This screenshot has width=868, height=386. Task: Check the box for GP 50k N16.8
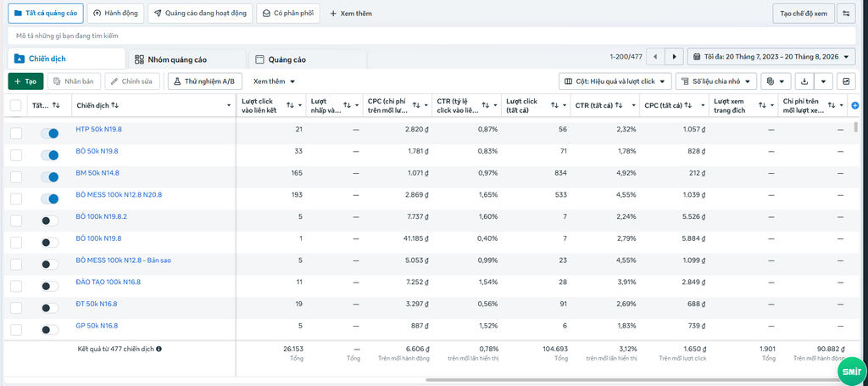[16, 330]
